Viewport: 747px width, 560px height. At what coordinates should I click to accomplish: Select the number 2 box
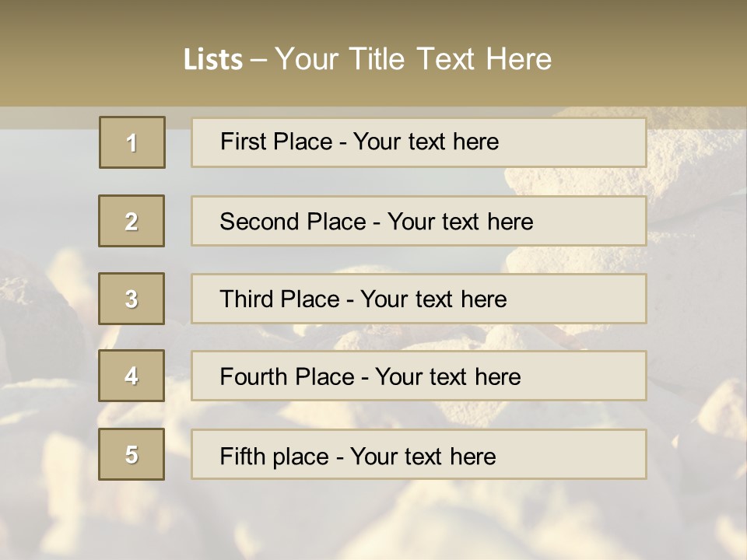coord(132,221)
